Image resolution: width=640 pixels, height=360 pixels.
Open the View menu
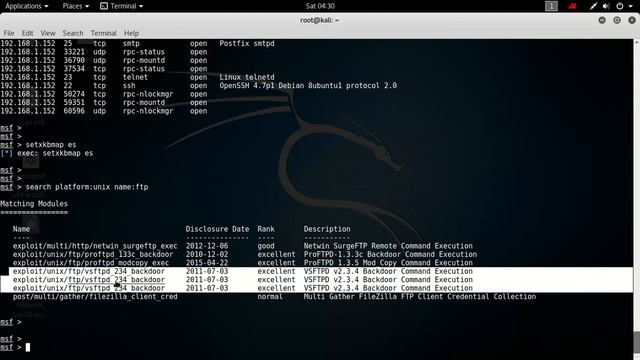tap(48, 33)
